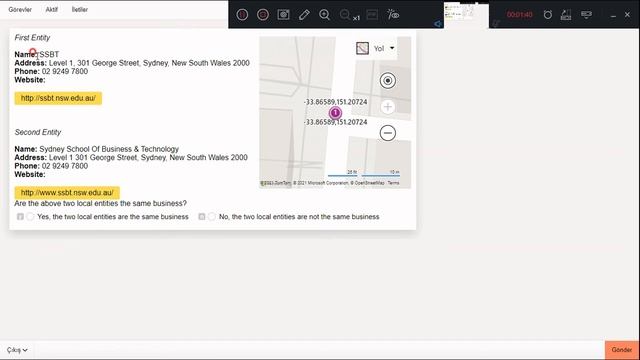Click the road map style icon
Screen dimensions: 640x360
[x=362, y=49]
